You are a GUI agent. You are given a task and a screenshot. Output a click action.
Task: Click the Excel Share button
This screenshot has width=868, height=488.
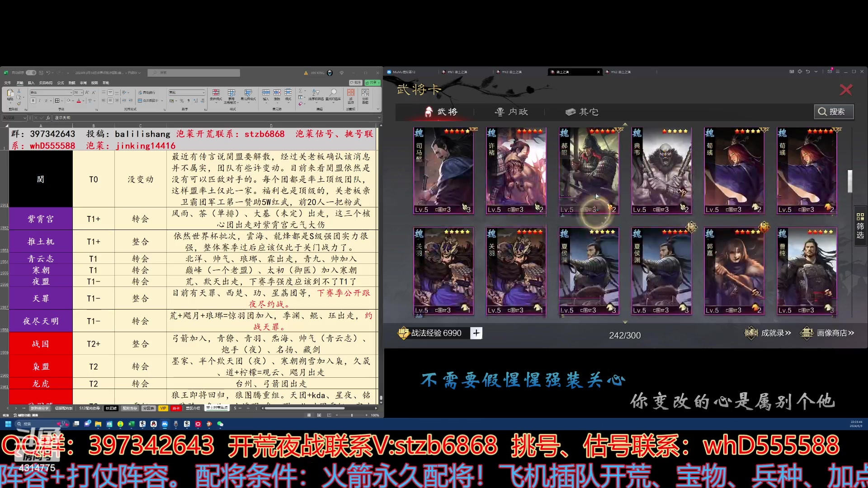373,83
